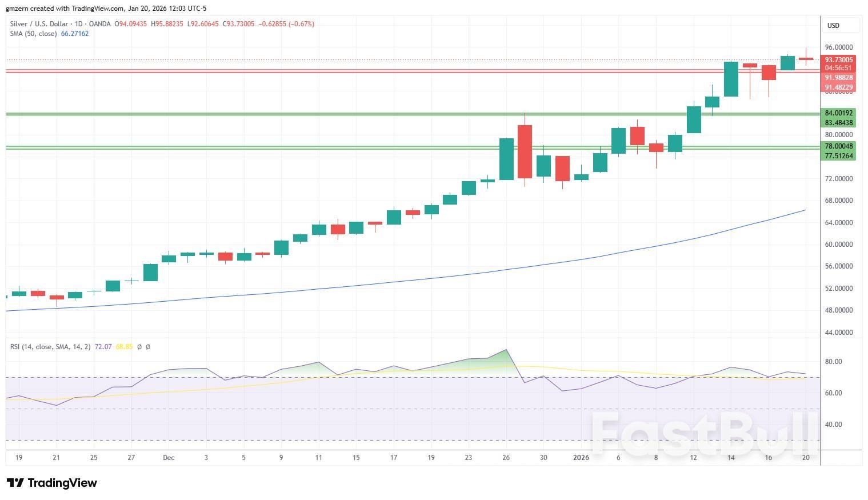Click the Dec label on the time axis
Screen dimensions: 868x500
[x=169, y=458]
